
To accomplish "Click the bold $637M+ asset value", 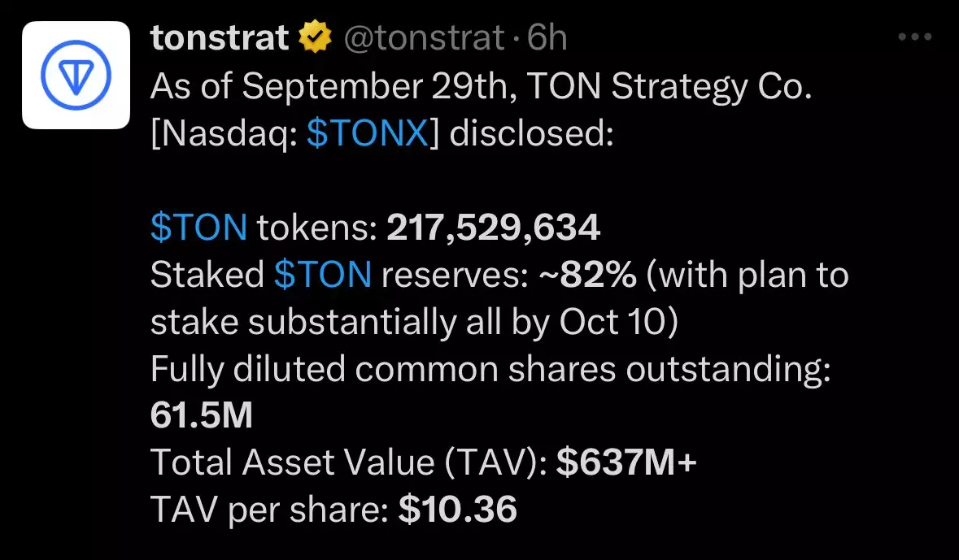I will point(626,463).
